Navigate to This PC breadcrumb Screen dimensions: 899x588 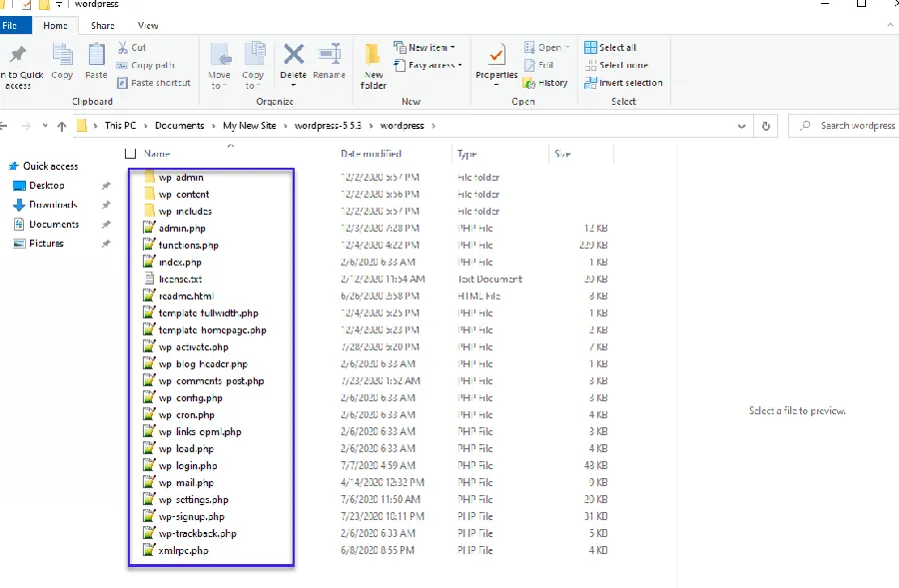[121, 126]
